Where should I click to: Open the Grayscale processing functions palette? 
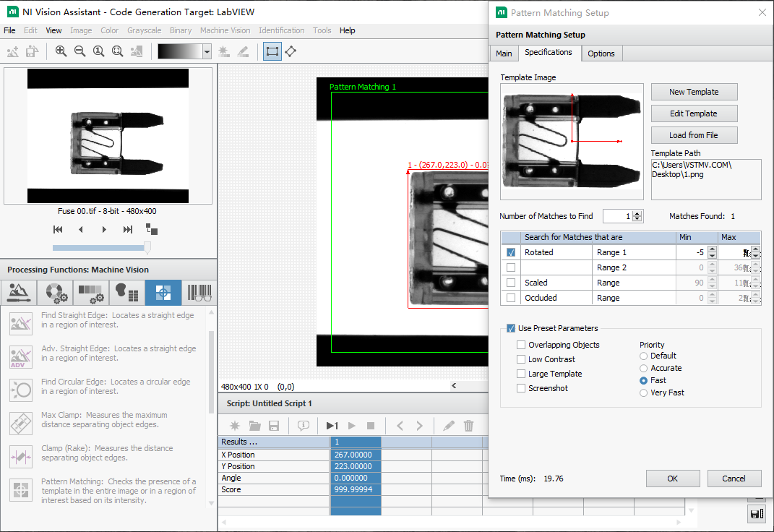[91, 293]
